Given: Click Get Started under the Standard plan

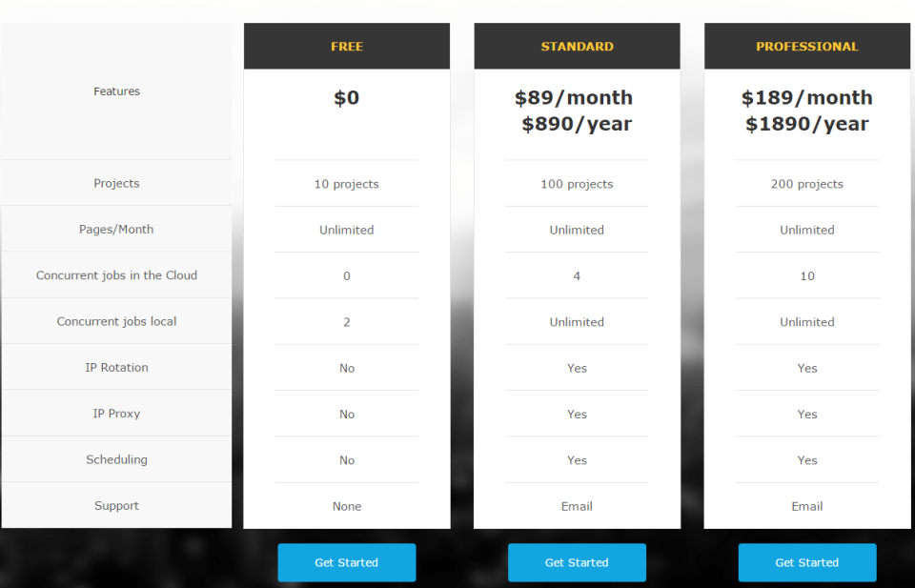Looking at the screenshot, I should 577,562.
